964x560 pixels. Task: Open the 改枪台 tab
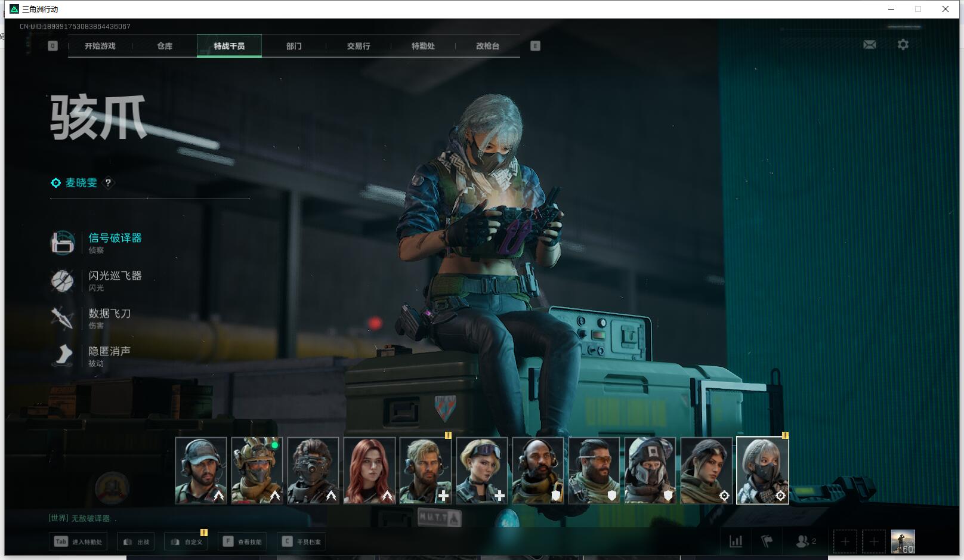[487, 46]
